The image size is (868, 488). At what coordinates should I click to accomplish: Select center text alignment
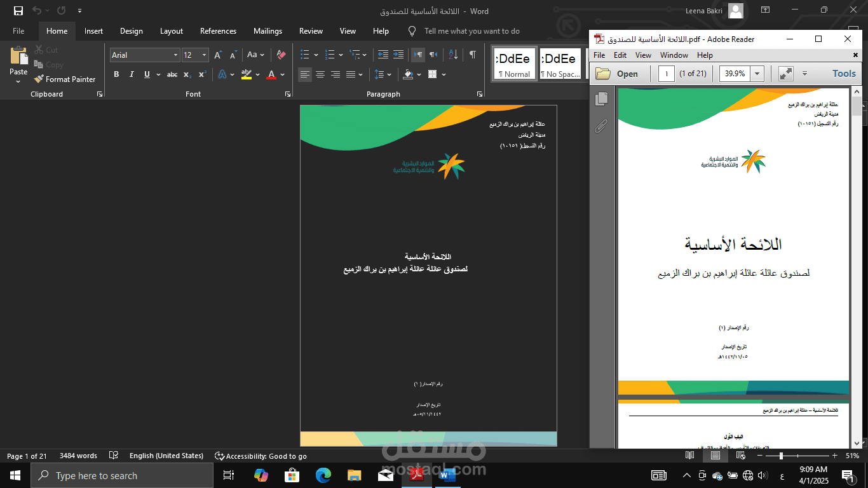pos(320,74)
